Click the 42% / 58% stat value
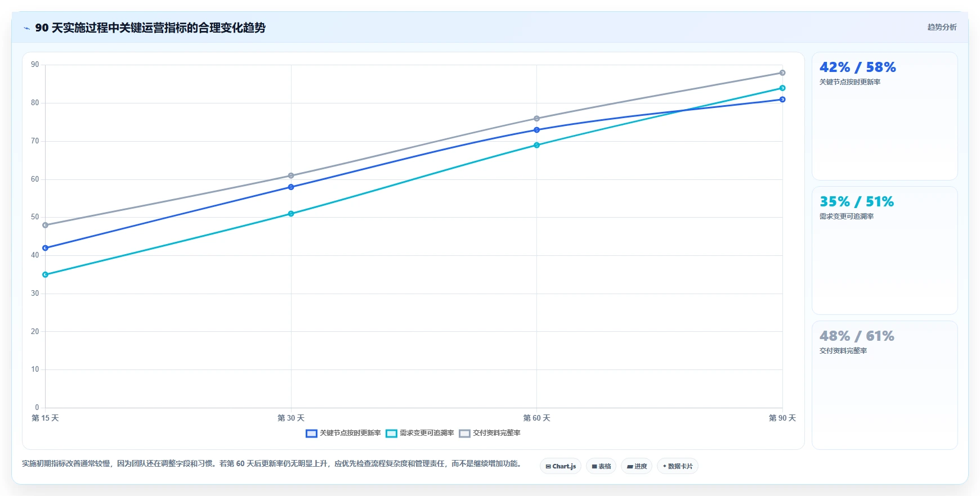The image size is (980, 496). tap(857, 67)
